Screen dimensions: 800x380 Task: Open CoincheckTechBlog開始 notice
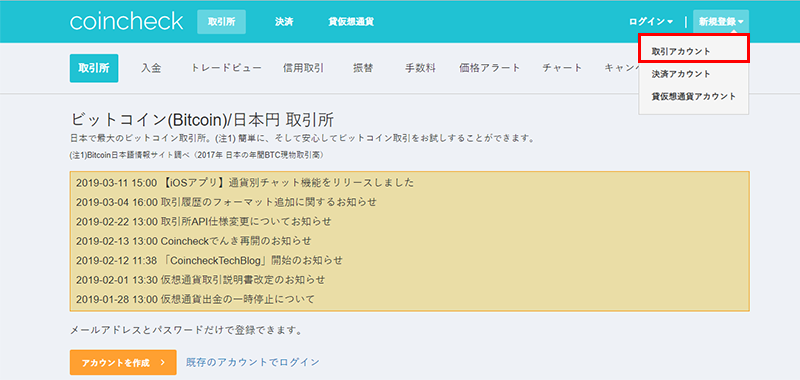click(x=209, y=260)
